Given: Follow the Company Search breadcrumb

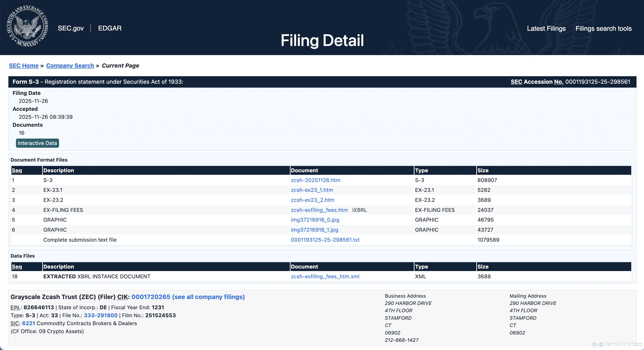Looking at the screenshot, I should point(70,66).
